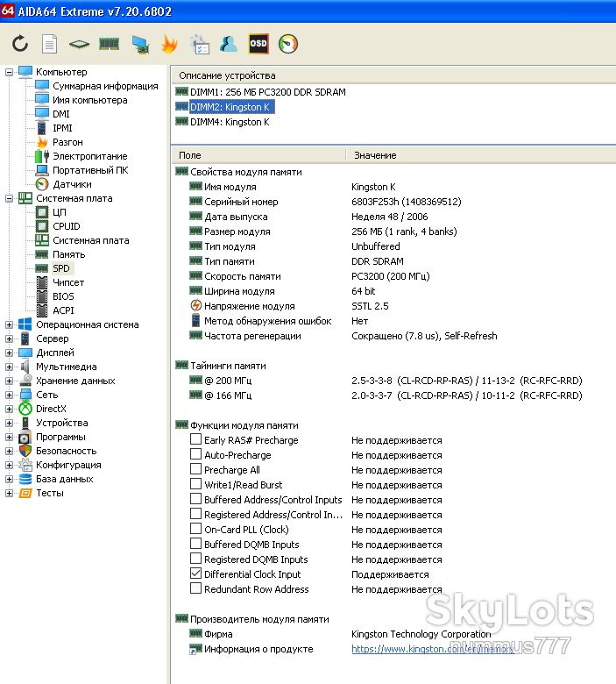Open Суммарная информация in the tree

tap(105, 86)
